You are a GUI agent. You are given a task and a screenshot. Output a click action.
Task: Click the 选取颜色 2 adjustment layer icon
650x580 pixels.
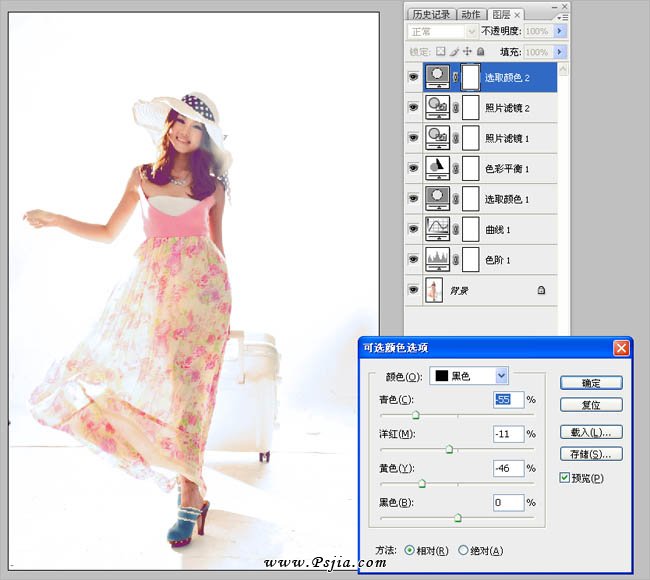click(437, 77)
